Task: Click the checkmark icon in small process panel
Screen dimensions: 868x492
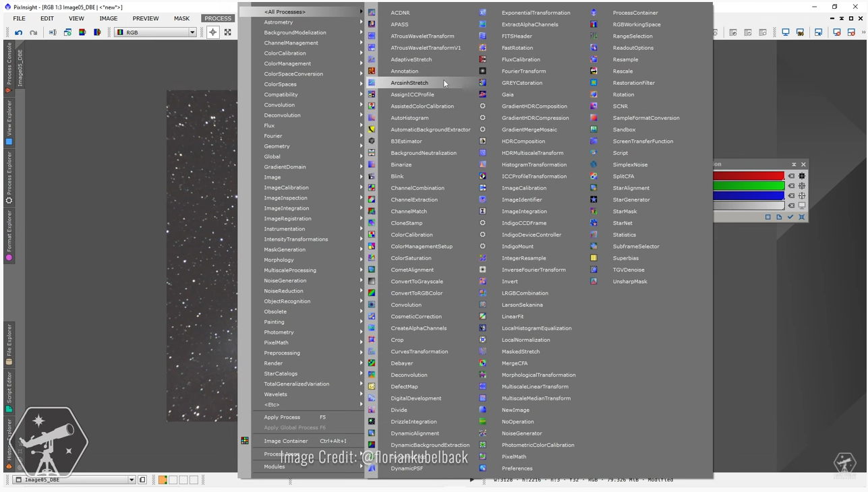Action: pyautogui.click(x=790, y=217)
